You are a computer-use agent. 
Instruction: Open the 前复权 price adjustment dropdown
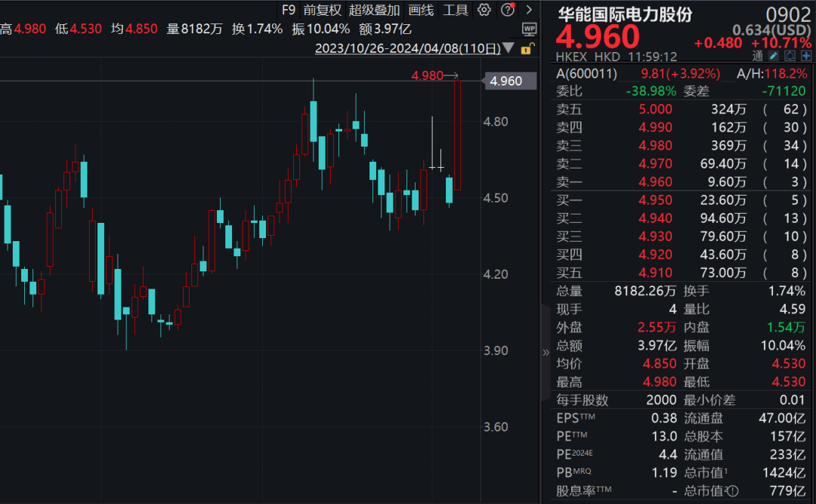pos(322,10)
